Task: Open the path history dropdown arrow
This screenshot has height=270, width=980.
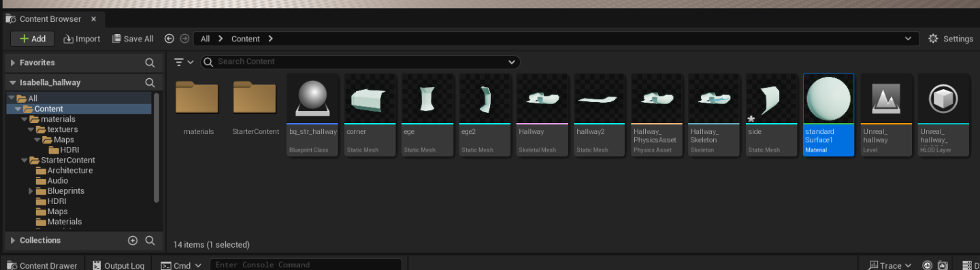Action: (x=908, y=39)
